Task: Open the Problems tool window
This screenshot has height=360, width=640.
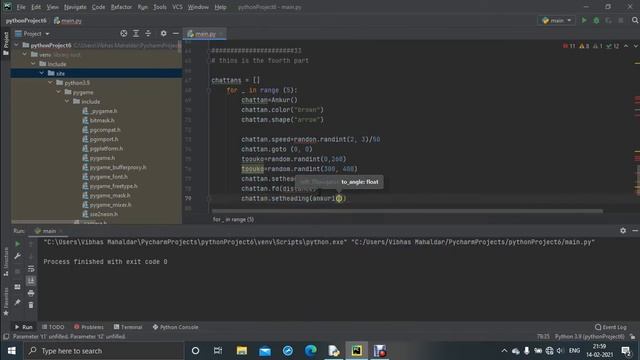Action: click(x=89, y=327)
